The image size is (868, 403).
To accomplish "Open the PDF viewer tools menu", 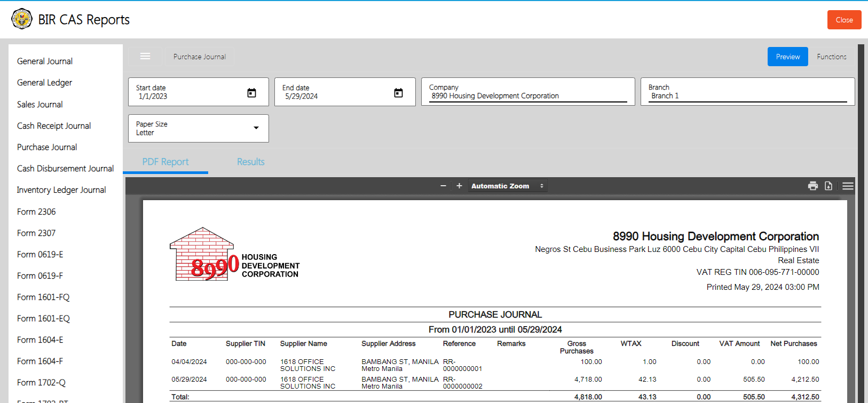I will click(848, 186).
